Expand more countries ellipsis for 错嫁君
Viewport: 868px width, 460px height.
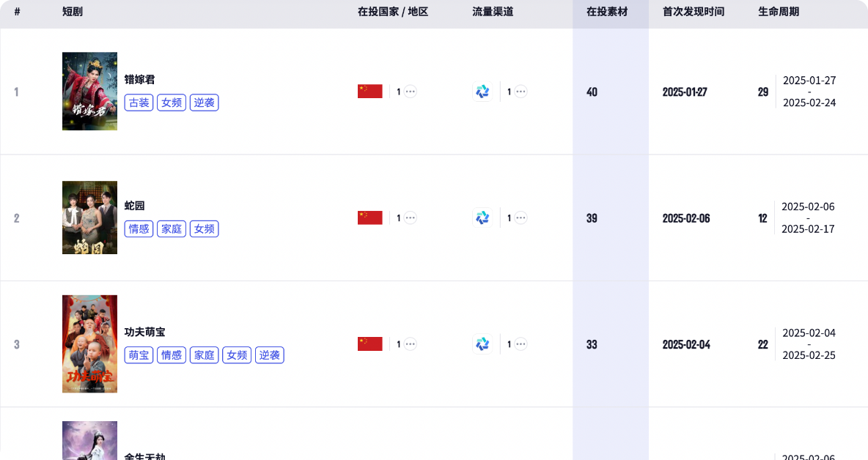[x=411, y=92]
